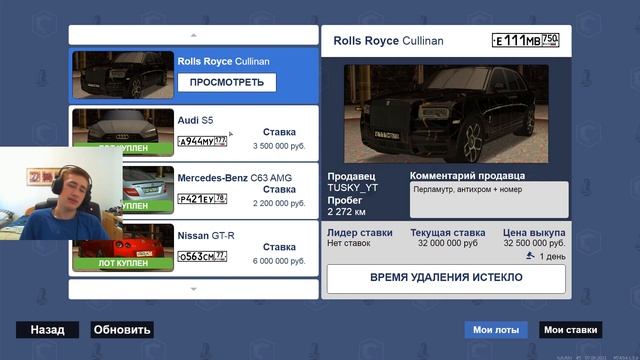The width and height of the screenshot is (640, 360).
Task: Click the ЛОТ КУПЛЕН badge on Nissan GT-R
Action: click(123, 264)
